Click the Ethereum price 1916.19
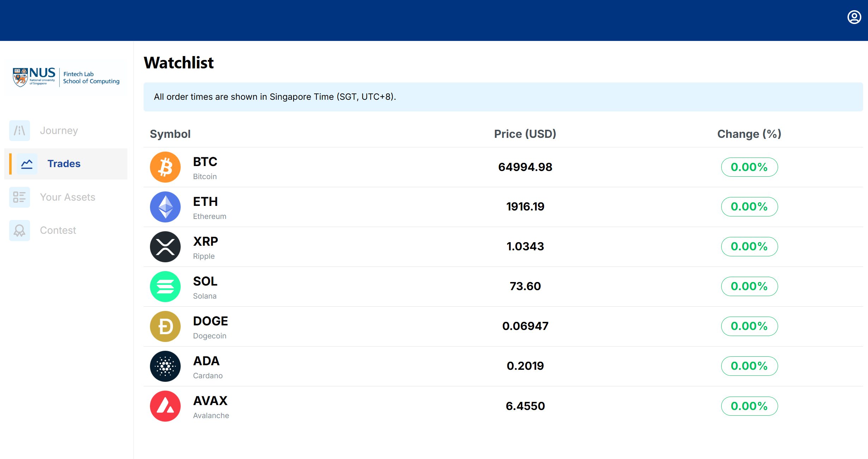This screenshot has width=868, height=459. pos(525,207)
